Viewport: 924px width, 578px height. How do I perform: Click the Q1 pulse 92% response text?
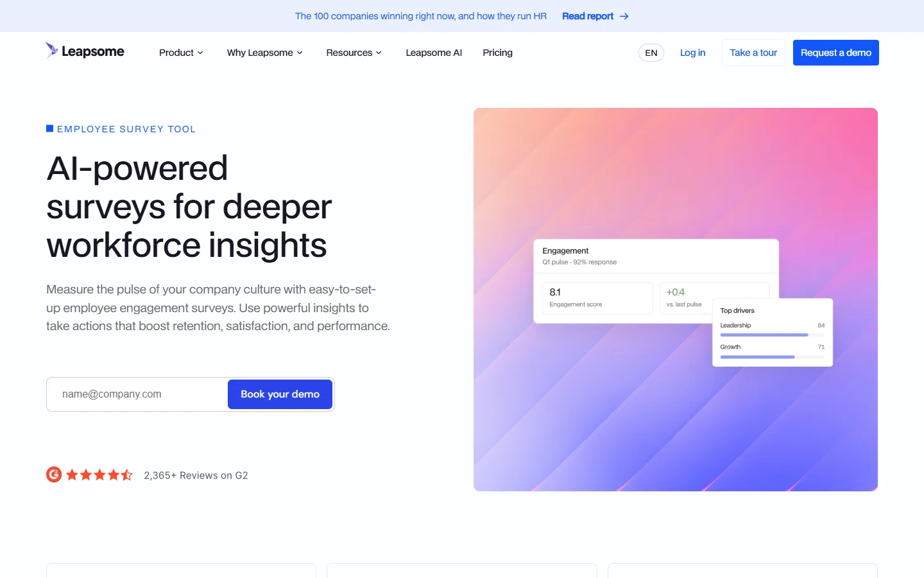pos(579,262)
